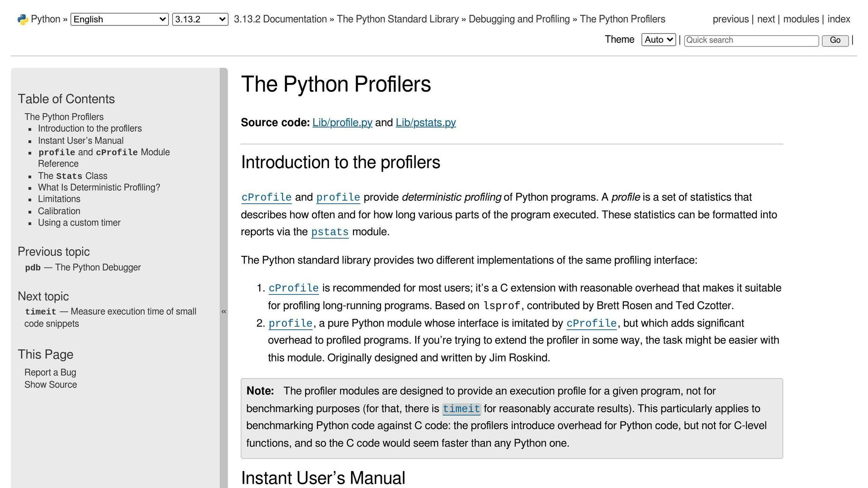Screen dimensions: 868x488
Task: Open Show Source in This Page section
Action: coord(50,385)
